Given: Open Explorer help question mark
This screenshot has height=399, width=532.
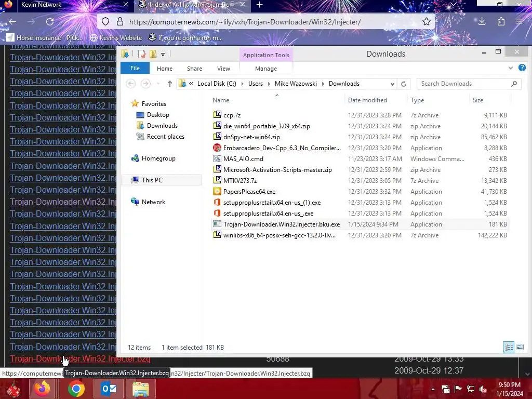Looking at the screenshot, I should tap(522, 68).
